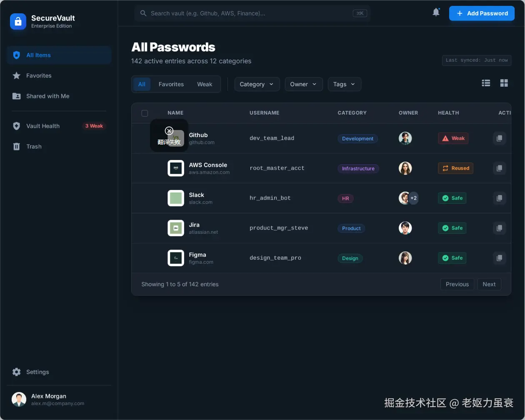The height and width of the screenshot is (420, 525).
Task: Dismiss the translation failed overlay
Action: [169, 131]
